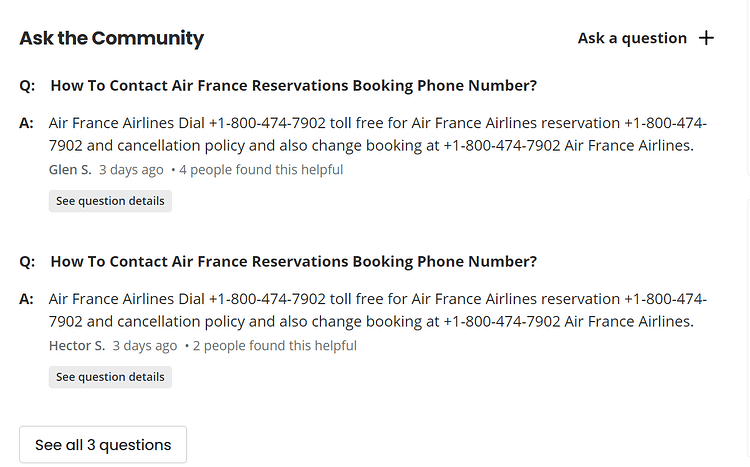Viewport: 750px width, 467px height.
Task: See question details under Glen S.'s answer
Action: (x=110, y=201)
